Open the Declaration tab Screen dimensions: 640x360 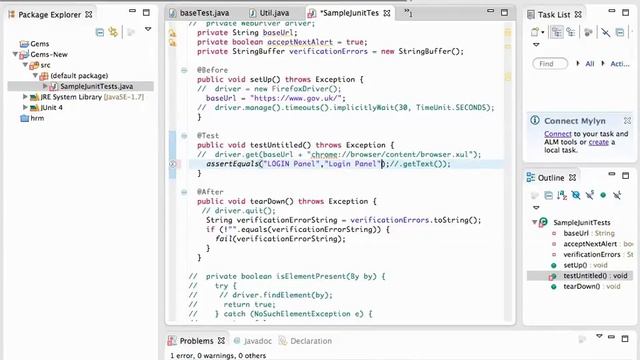pyautogui.click(x=311, y=341)
